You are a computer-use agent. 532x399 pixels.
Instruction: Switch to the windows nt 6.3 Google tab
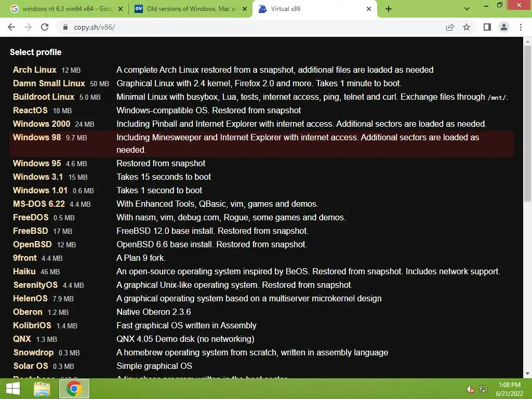tap(67, 9)
